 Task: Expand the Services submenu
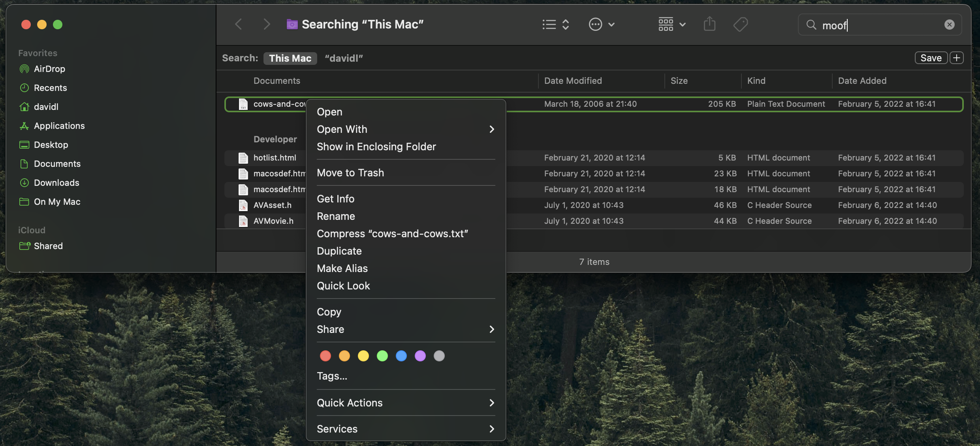click(x=406, y=429)
